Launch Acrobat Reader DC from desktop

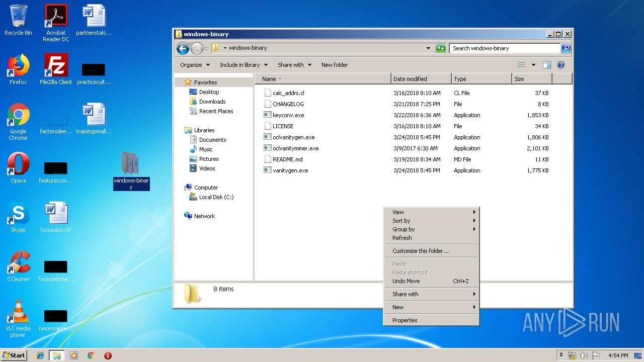pyautogui.click(x=56, y=23)
